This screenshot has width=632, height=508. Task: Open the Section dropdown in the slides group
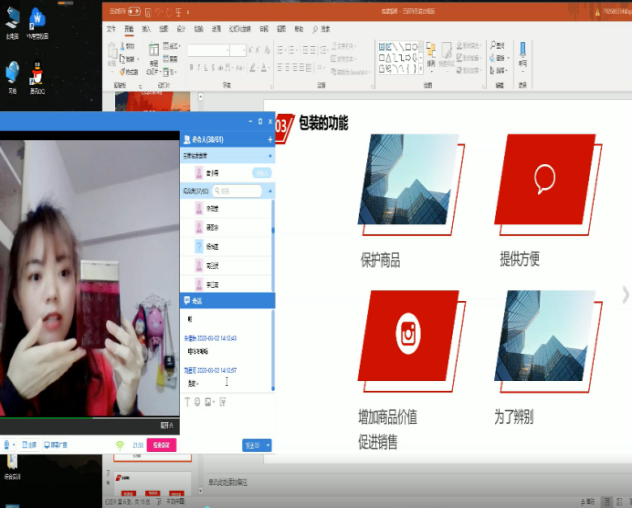pos(170,72)
